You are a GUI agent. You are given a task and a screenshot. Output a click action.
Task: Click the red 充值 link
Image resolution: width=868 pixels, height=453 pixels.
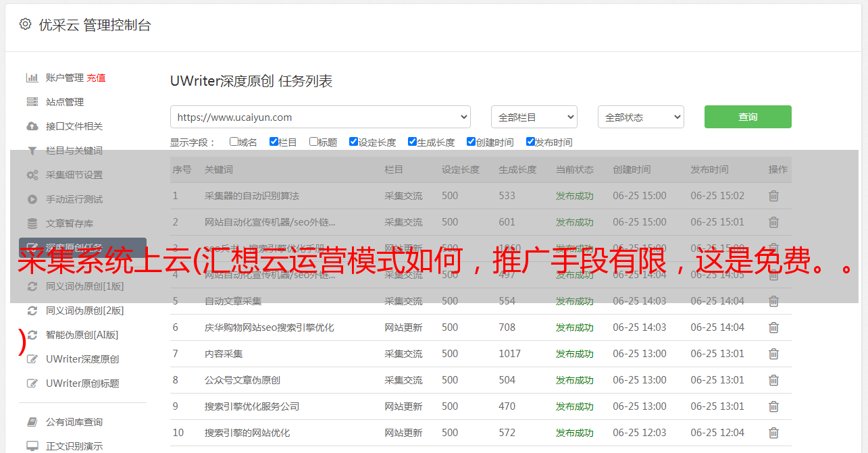pyautogui.click(x=96, y=78)
